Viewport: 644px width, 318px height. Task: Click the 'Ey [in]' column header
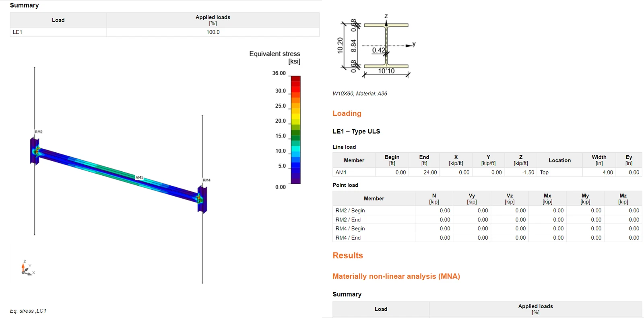629,160
